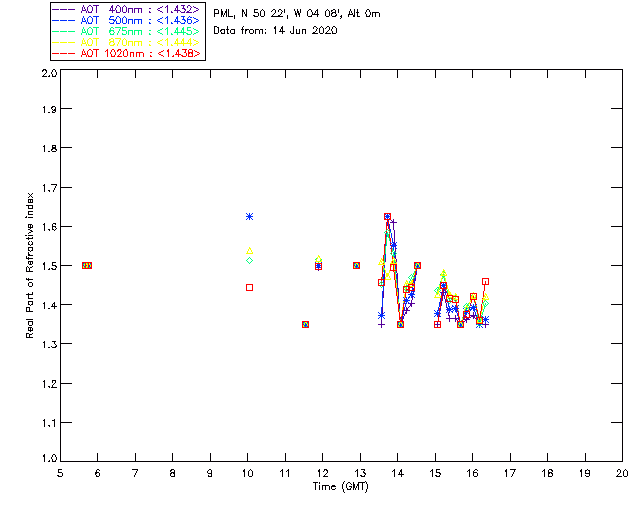This screenshot has width=640, height=512.
Task: Select the yellow triangle data point at 10 GMT
Action: tap(249, 250)
